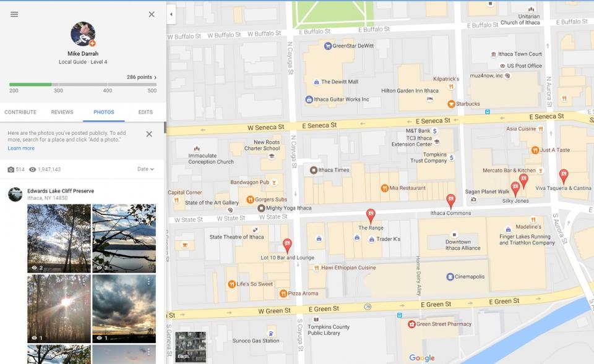Click the Mercato Bar & Kitchen cocktail icon
The height and width of the screenshot is (364, 594).
coord(541,171)
